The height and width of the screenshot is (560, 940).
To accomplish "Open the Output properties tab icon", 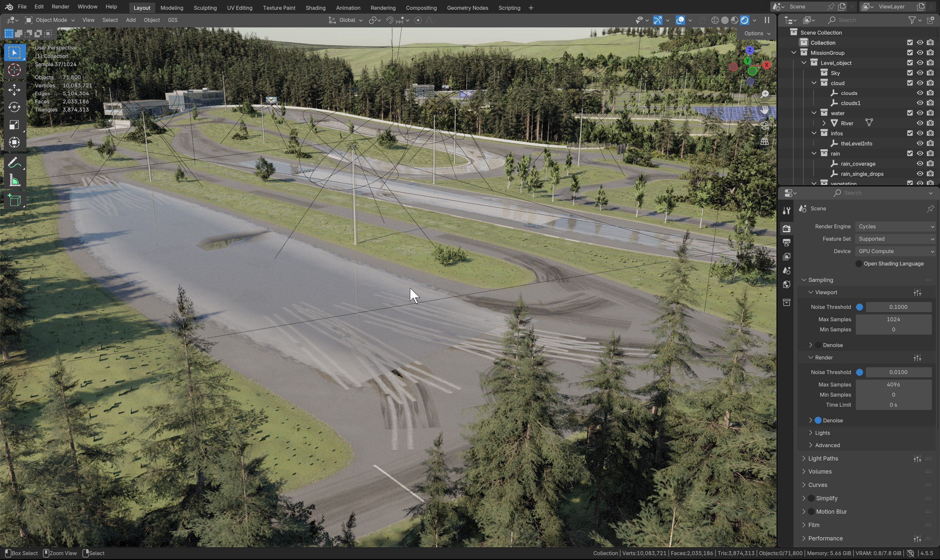I will (786, 243).
